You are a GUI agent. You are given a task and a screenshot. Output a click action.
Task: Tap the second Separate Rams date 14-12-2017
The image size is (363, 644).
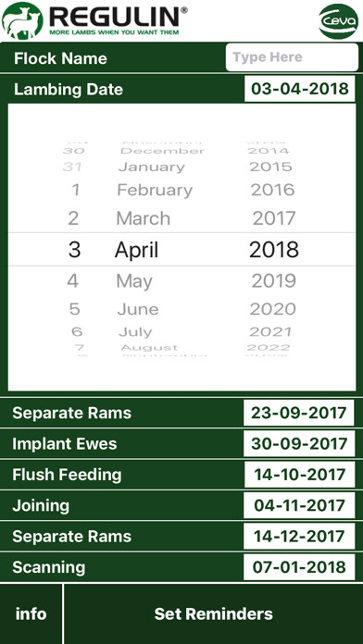pos(299,536)
